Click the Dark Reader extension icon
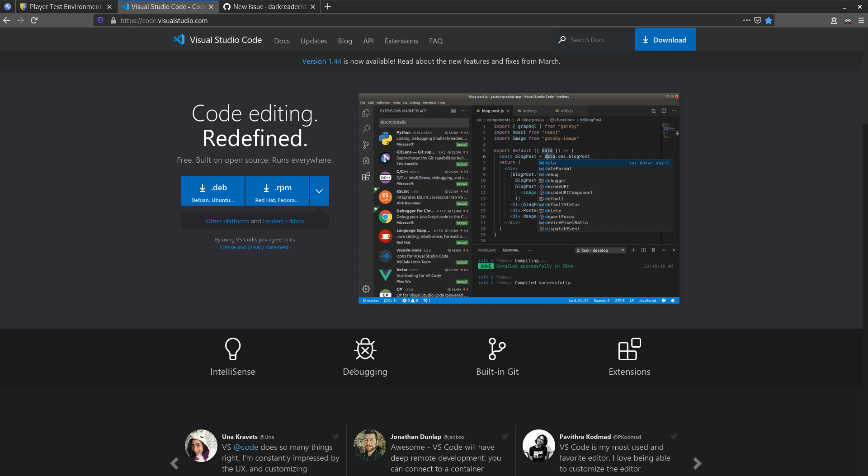The image size is (868, 476). 847,20
